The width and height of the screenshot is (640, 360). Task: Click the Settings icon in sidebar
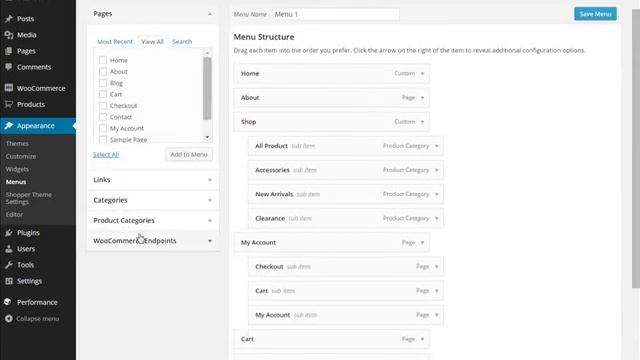click(9, 281)
